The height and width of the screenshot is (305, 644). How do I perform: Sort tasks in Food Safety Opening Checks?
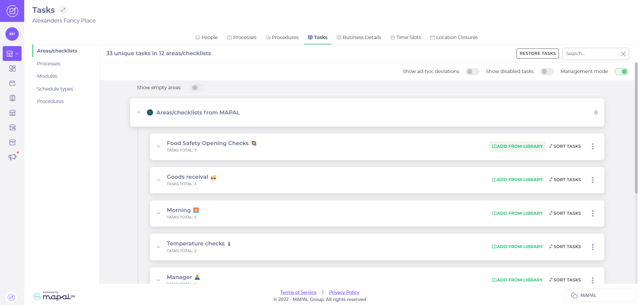point(565,146)
